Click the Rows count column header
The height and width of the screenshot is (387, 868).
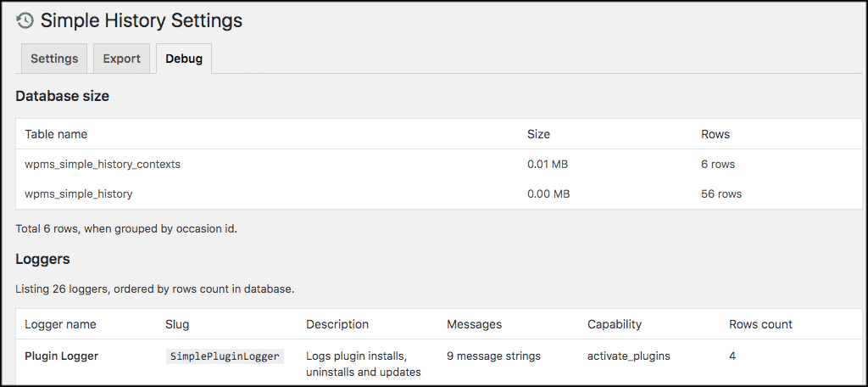(760, 324)
